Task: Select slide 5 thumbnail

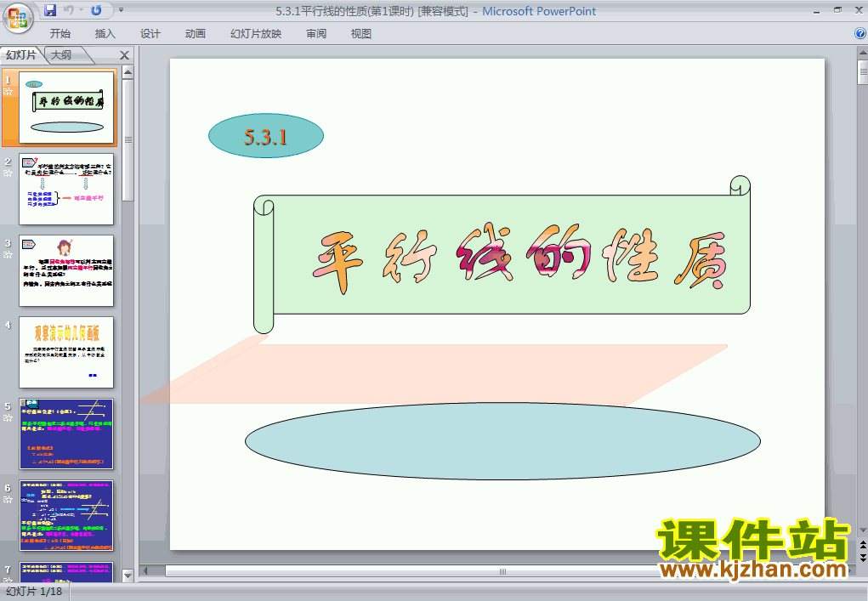Action: [66, 434]
